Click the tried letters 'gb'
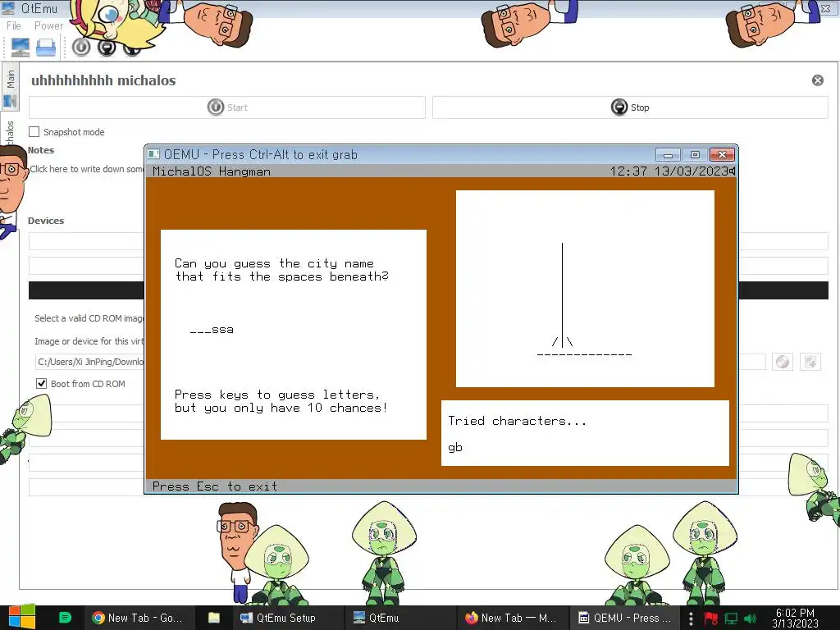 click(454, 447)
